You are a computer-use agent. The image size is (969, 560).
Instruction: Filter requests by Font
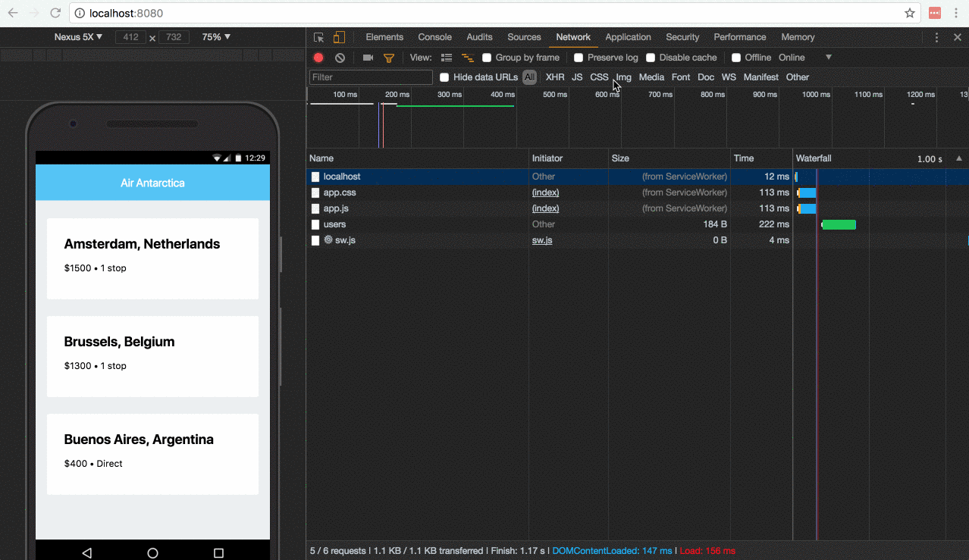click(x=681, y=77)
